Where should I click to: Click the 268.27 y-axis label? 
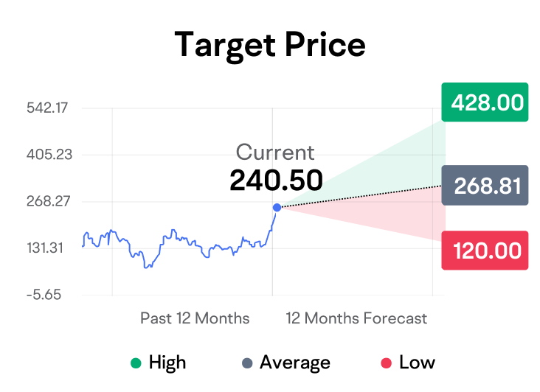click(x=48, y=201)
